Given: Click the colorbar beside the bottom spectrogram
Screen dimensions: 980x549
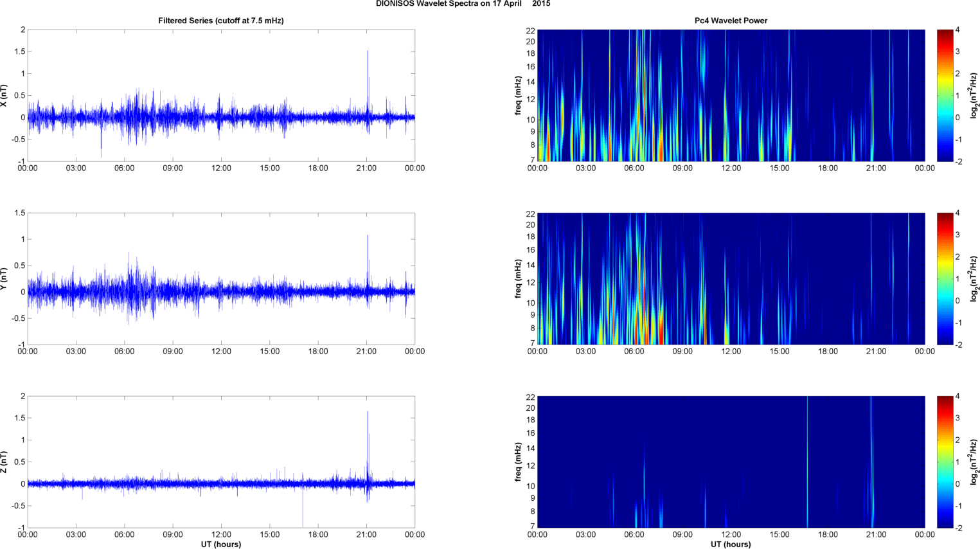Looking at the screenshot, I should pyautogui.click(x=945, y=462).
